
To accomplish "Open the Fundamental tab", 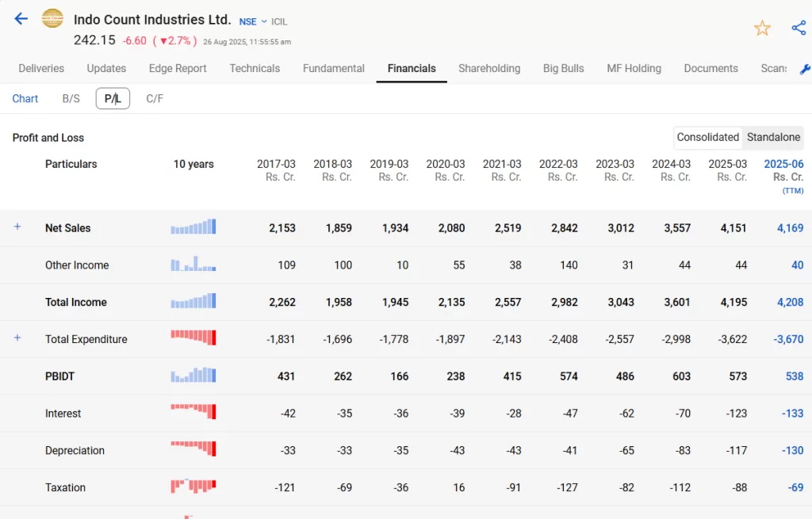I will (334, 68).
